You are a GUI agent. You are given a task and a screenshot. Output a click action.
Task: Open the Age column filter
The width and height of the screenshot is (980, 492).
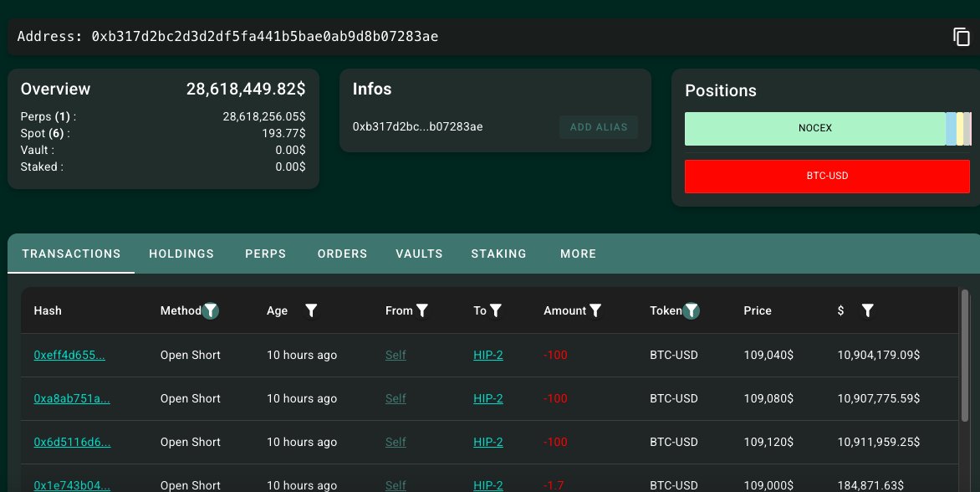coord(311,310)
